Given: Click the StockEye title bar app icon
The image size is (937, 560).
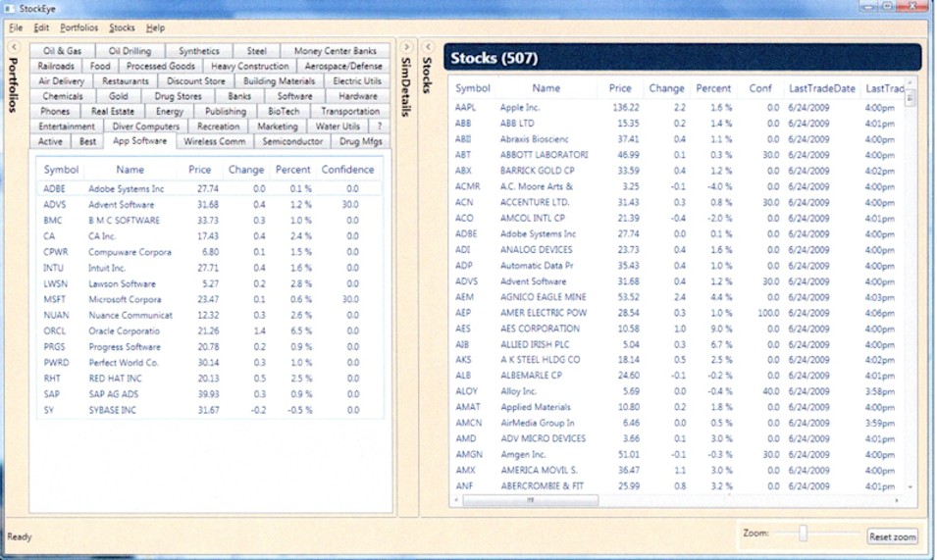Looking at the screenshot, I should point(9,9).
